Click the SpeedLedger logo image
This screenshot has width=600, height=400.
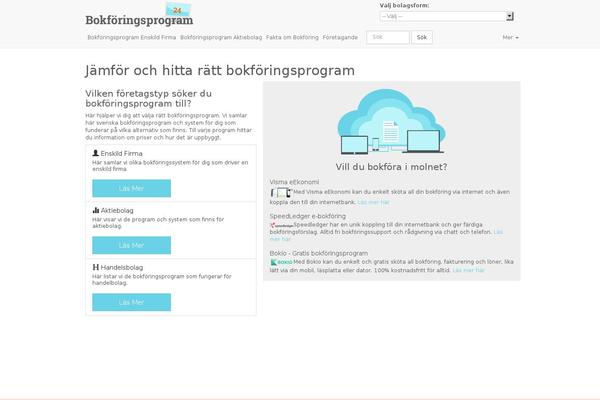pos(281,225)
